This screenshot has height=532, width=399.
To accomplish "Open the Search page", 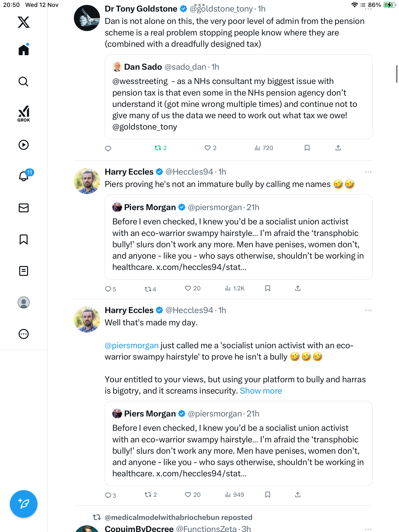I will coord(24,82).
